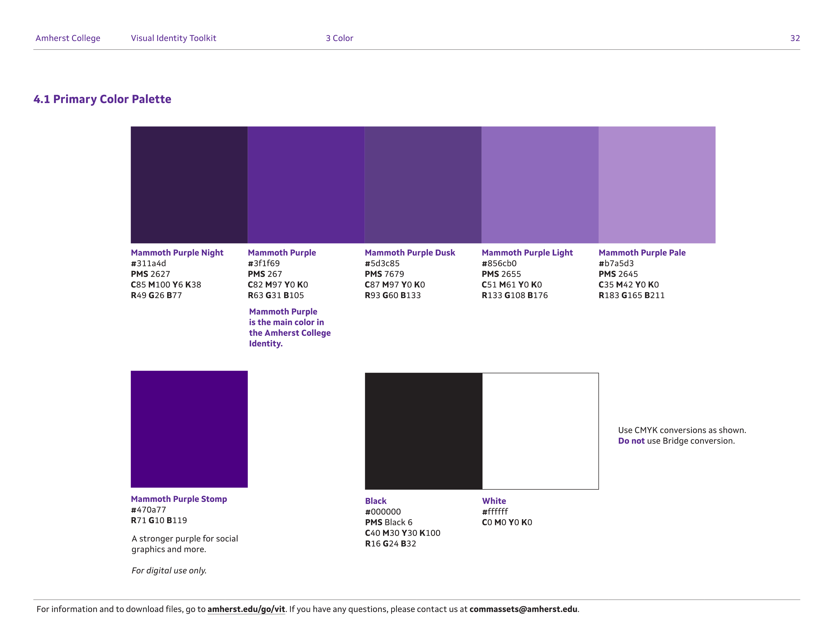
Task: Click 'R133 G108 B176' RGB value
Action: [x=515, y=295]
